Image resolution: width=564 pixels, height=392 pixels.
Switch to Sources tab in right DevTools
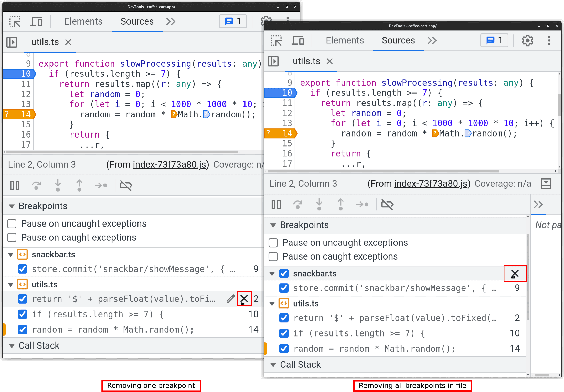click(x=398, y=41)
